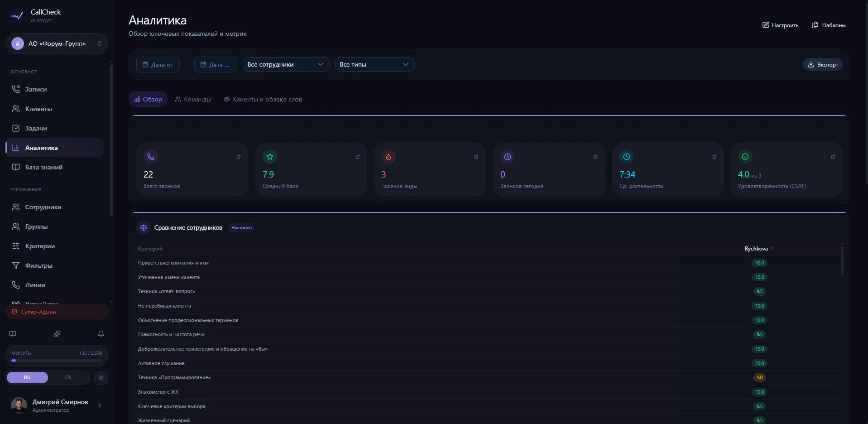Image resolution: width=868 pixels, height=424 pixels.
Task: Sort by the Bychkova column arrows
Action: [772, 248]
